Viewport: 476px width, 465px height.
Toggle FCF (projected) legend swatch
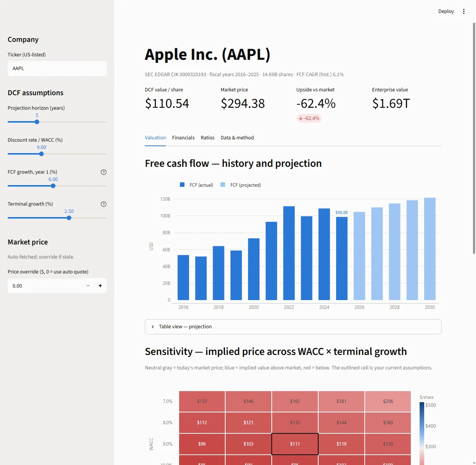(x=223, y=185)
